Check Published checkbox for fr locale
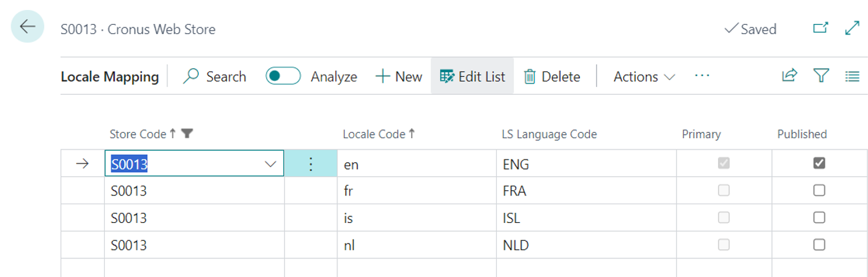This screenshot has height=277, width=868. point(819,191)
